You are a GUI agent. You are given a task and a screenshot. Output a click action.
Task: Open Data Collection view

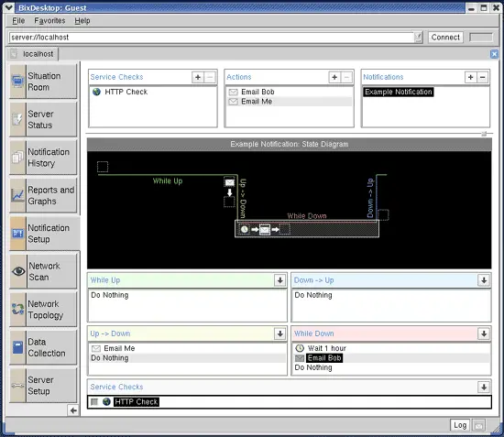43,347
